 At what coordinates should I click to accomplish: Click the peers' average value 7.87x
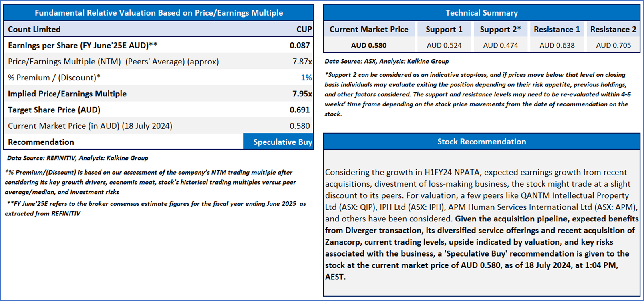[x=302, y=62]
